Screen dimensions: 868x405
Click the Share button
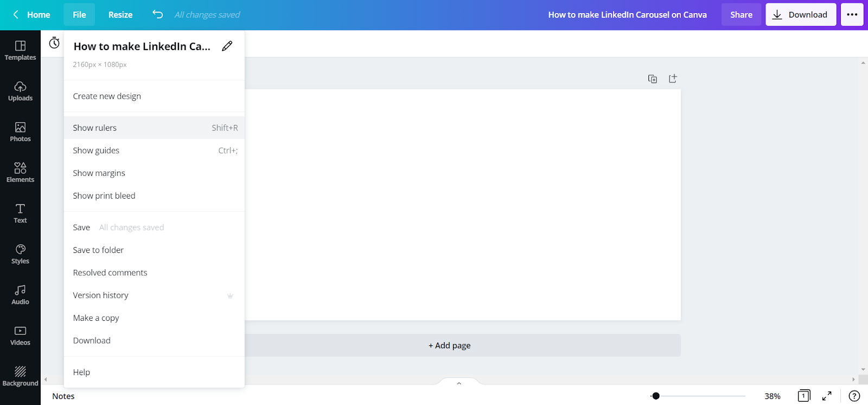[741, 15]
